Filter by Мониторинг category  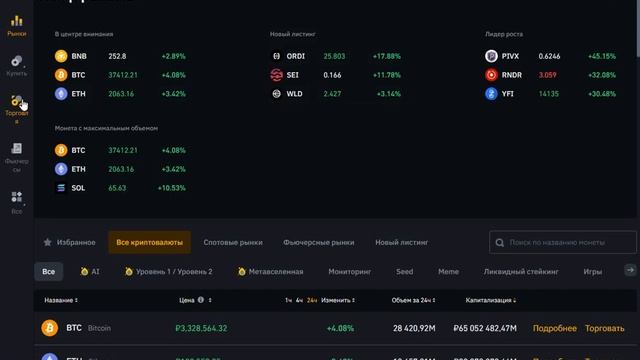[x=350, y=271]
